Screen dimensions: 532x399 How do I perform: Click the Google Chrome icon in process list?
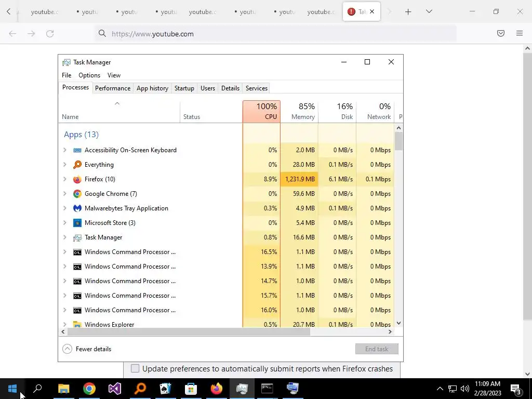77,194
